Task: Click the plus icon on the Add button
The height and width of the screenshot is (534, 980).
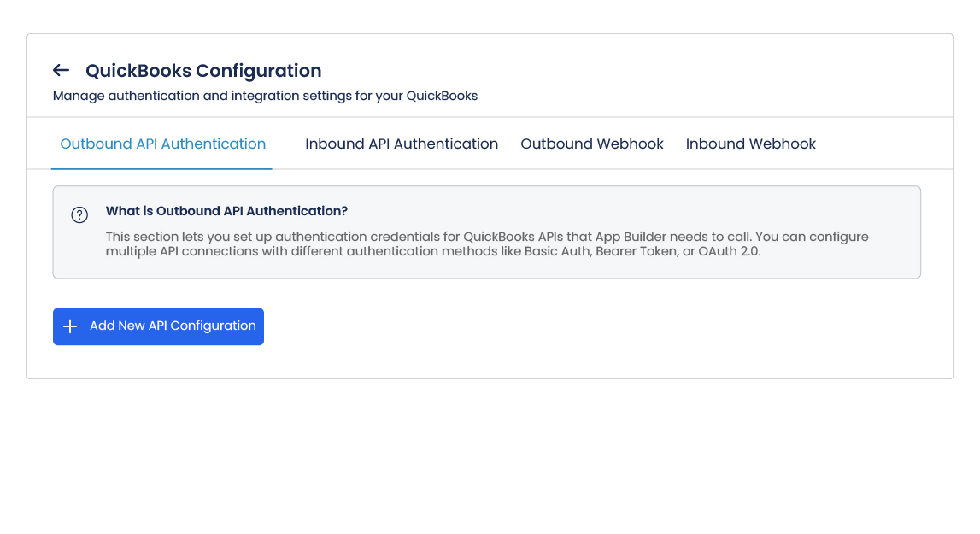Action: click(70, 326)
